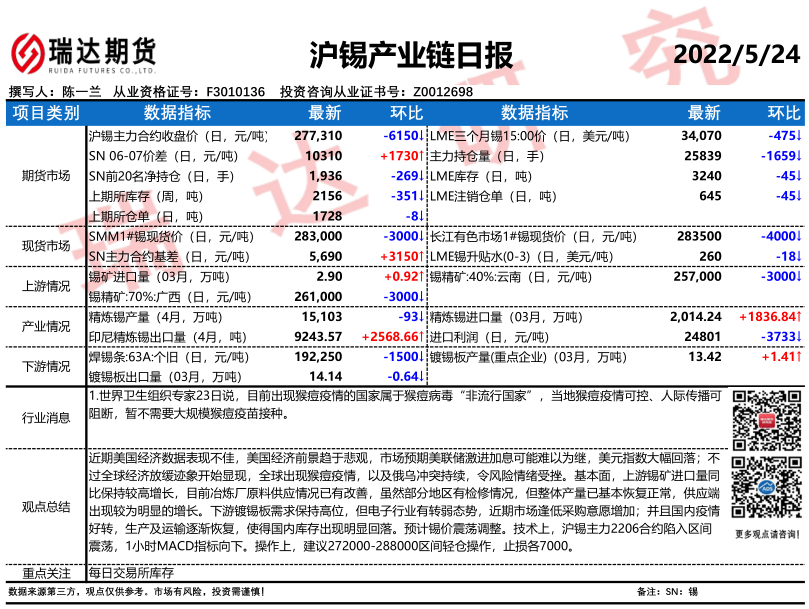Click the 期货市场 category cell
809x609 pixels.
45,175
